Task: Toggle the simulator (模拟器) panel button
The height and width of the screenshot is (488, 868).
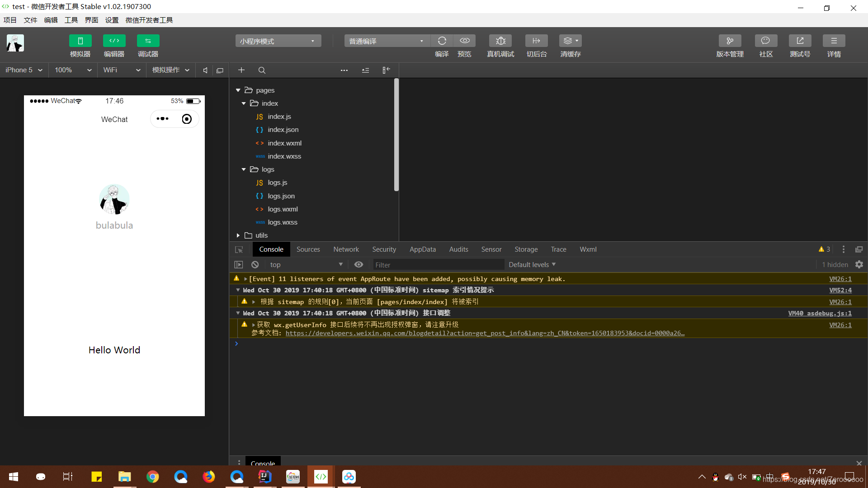Action: tap(80, 41)
